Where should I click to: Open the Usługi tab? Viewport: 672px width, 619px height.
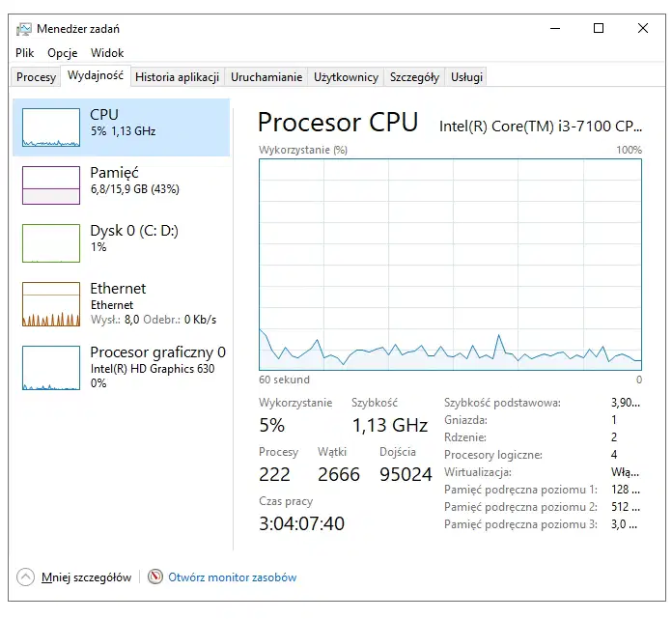pyautogui.click(x=466, y=77)
